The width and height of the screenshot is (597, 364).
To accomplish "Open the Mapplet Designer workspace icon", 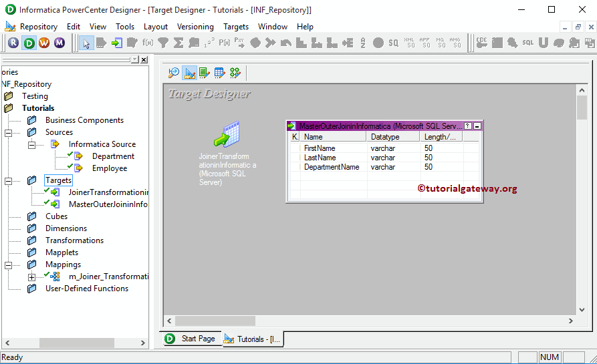I will tap(220, 73).
